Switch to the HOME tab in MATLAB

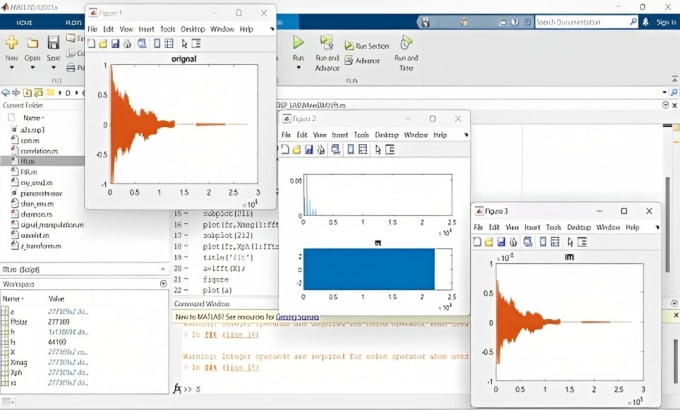coord(24,23)
